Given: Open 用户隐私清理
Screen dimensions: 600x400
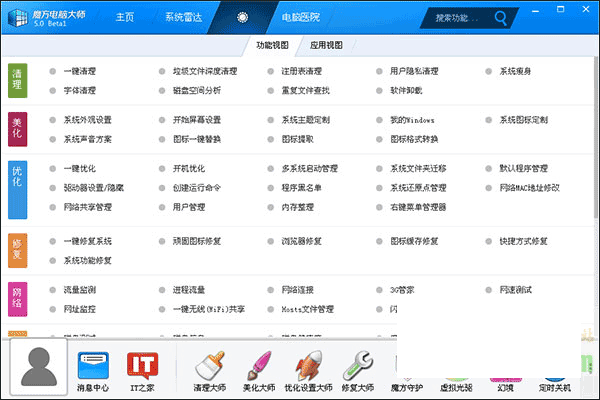Looking at the screenshot, I should 414,71.
